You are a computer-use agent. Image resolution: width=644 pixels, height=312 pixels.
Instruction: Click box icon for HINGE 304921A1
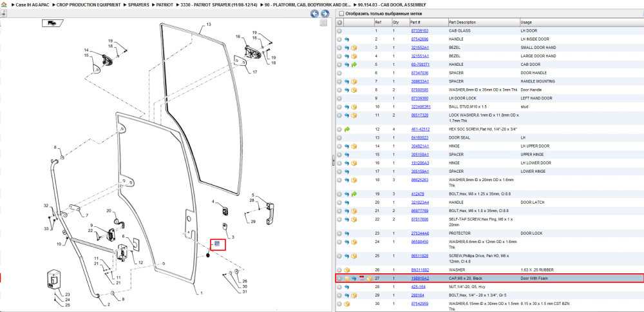click(354, 146)
